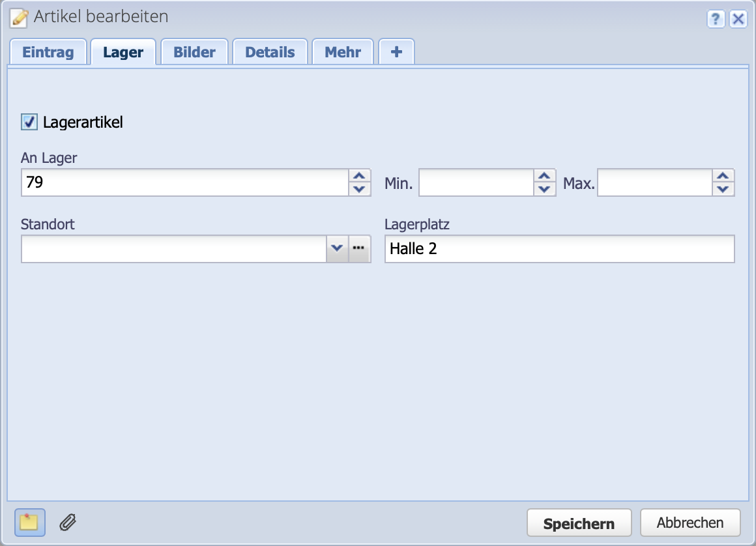Select the Mehr tab
Screen dimensions: 756x546
tap(343, 52)
